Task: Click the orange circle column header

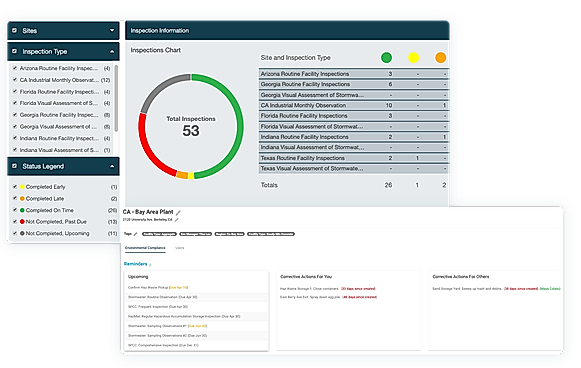Action: pos(441,57)
